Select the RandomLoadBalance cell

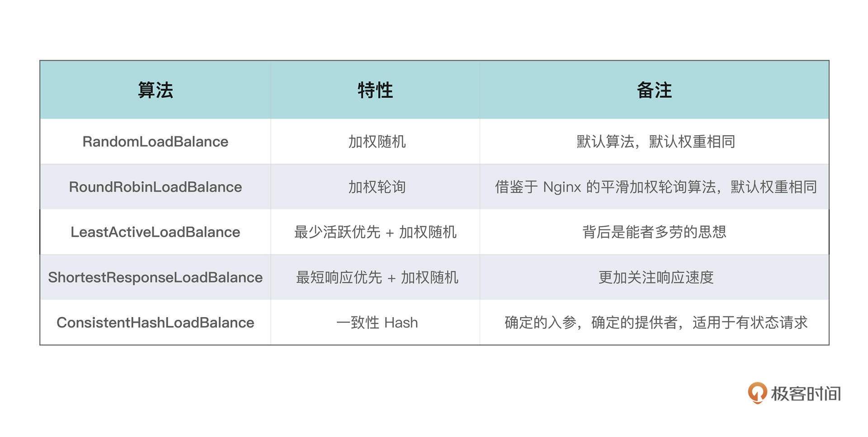(x=155, y=142)
